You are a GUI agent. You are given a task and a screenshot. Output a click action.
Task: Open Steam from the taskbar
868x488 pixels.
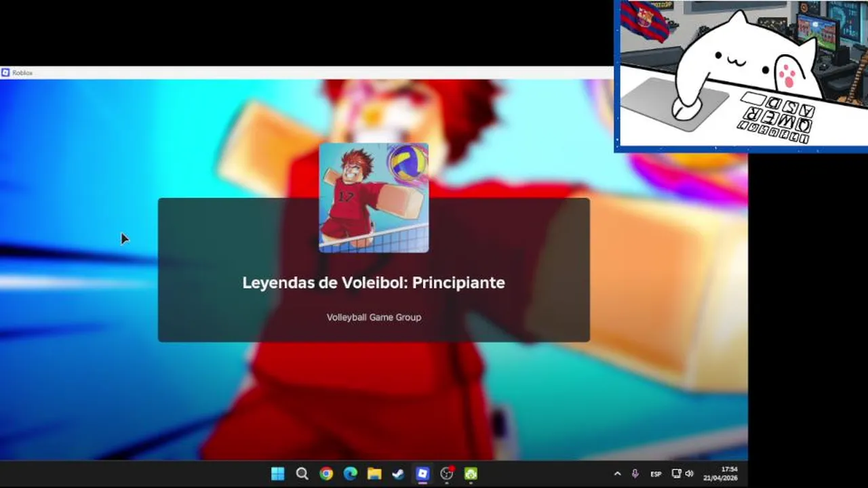click(398, 474)
